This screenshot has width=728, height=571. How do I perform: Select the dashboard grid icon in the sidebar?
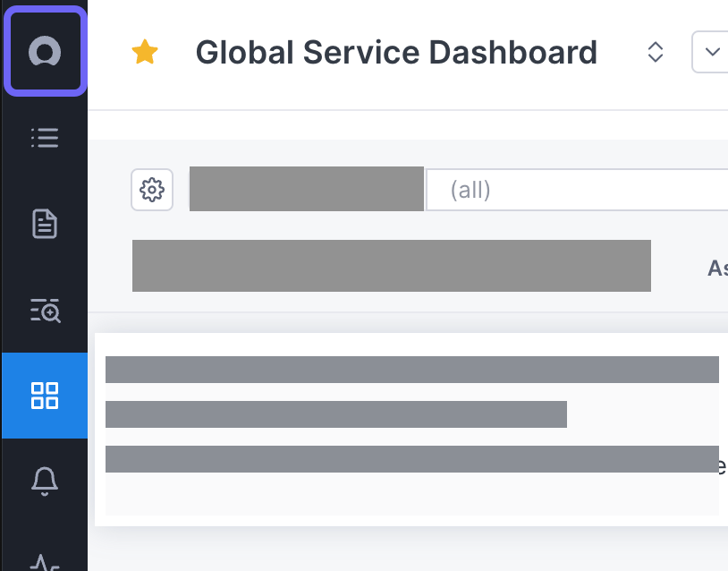click(x=45, y=396)
